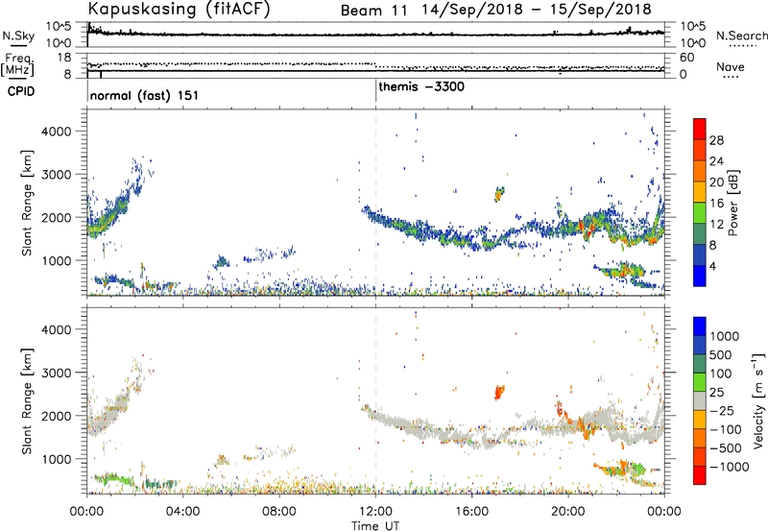Image resolution: width=768 pixels, height=532 pixels.
Task: Click the 25 tick on Velocity colorbar
Action: (716, 393)
